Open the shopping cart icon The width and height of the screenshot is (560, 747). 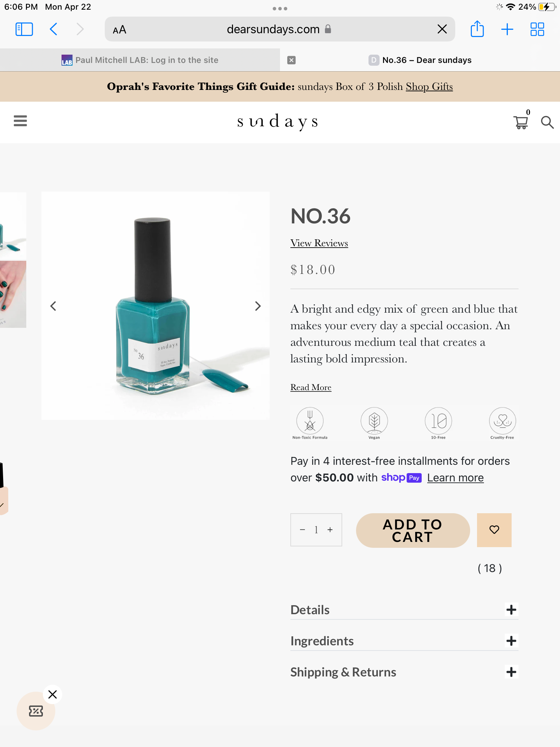pyautogui.click(x=521, y=122)
